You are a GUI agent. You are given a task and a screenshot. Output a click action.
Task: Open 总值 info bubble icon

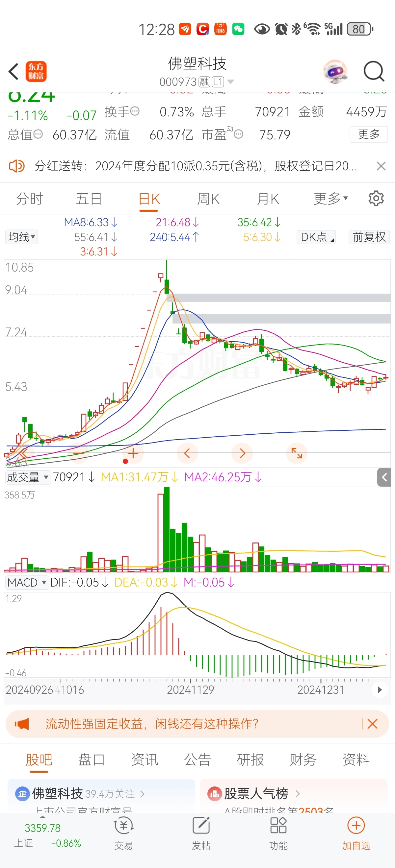coord(38,134)
